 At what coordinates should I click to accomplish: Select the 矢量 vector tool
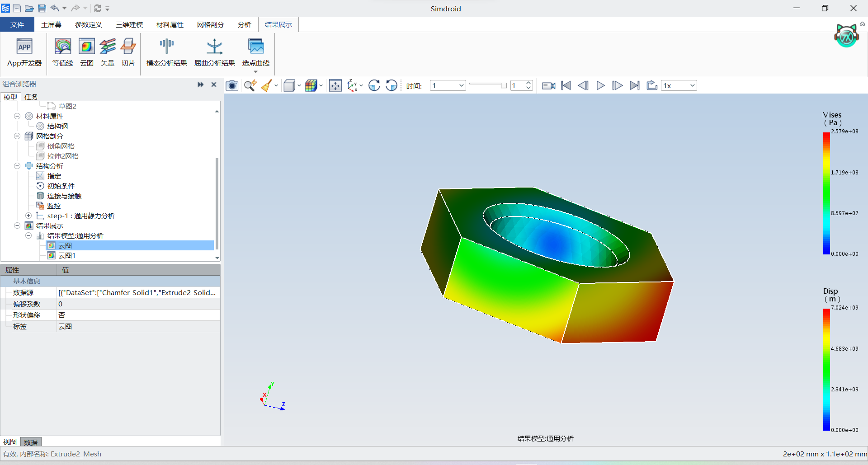(x=108, y=53)
